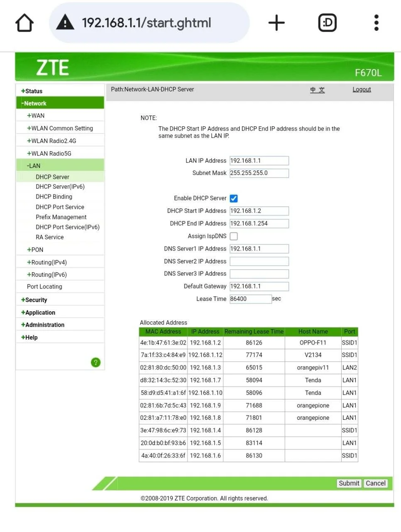Expand WLAN Radio5G submenu
This screenshot has width=401, height=532.
pyautogui.click(x=49, y=153)
